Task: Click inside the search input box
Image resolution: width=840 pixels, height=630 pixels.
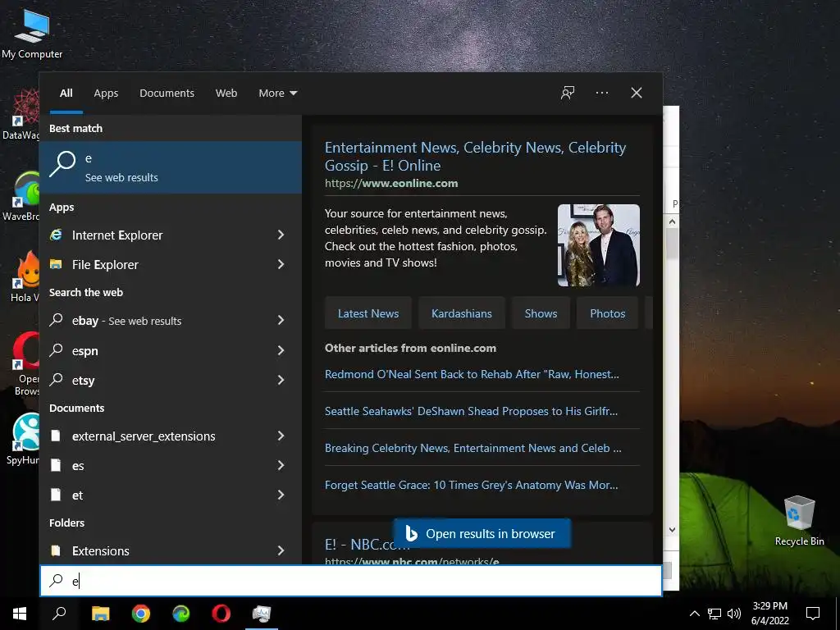Action: pos(351,581)
